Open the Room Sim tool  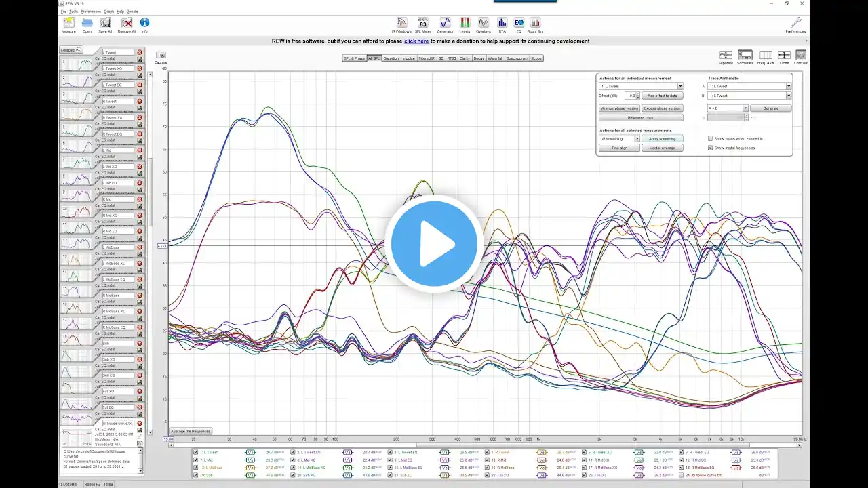point(536,24)
